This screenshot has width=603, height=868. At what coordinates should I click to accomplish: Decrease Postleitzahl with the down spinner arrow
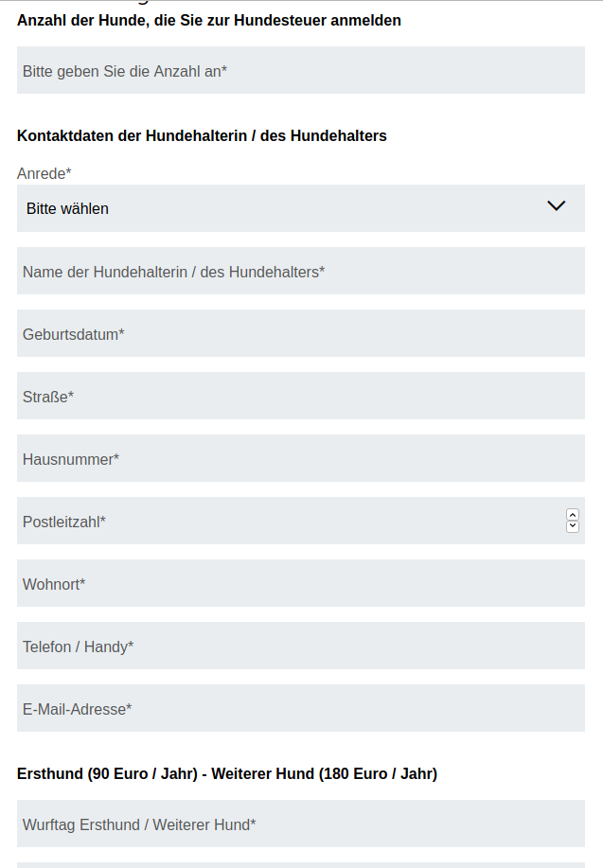point(573,527)
